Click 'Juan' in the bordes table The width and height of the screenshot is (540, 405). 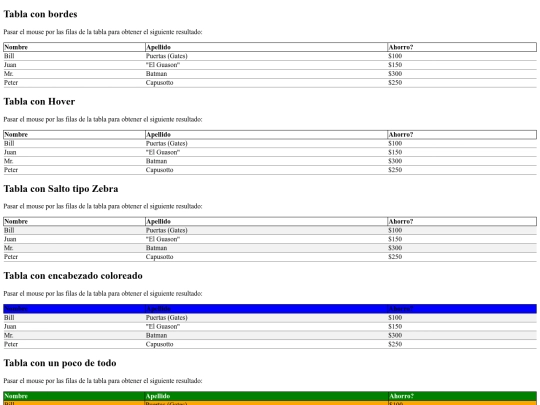coord(10,65)
